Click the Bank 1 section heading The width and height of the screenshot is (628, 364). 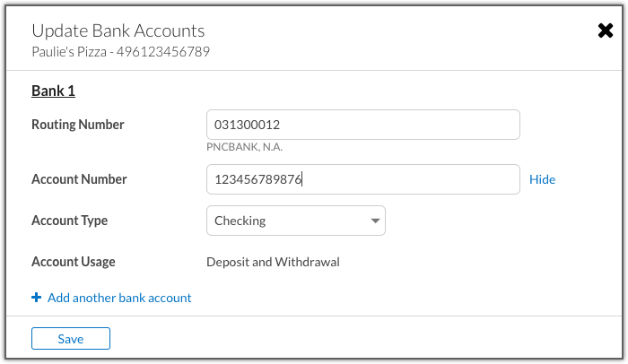coord(53,91)
